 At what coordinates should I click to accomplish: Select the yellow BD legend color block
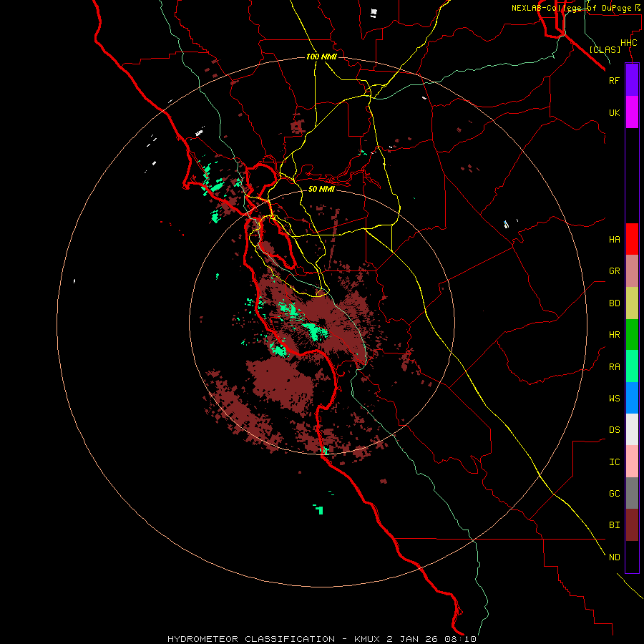[x=632, y=303]
